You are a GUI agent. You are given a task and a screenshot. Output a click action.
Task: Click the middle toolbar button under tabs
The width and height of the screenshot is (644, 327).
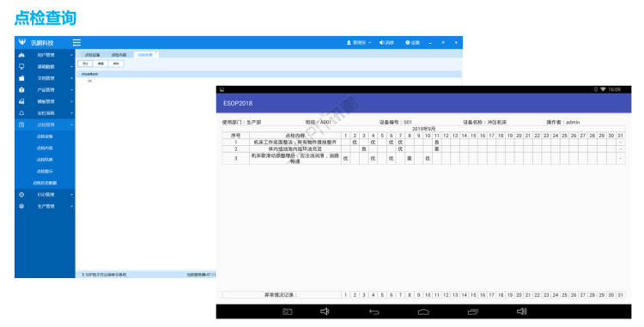100,64
